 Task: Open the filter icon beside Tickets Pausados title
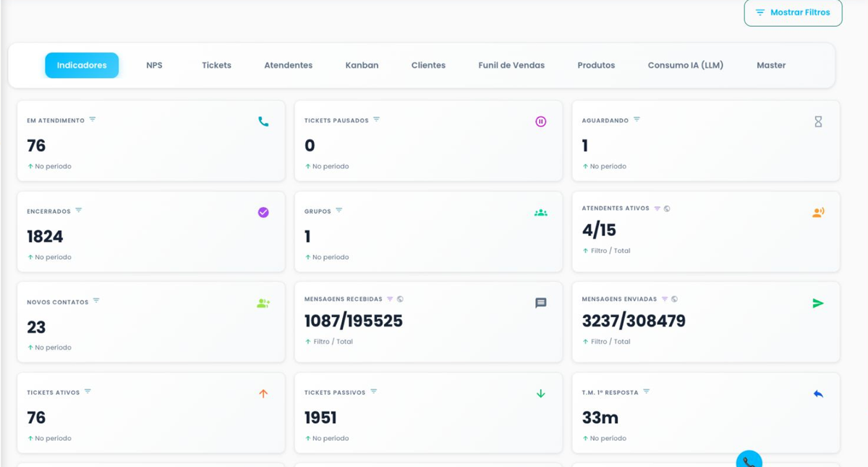376,119
